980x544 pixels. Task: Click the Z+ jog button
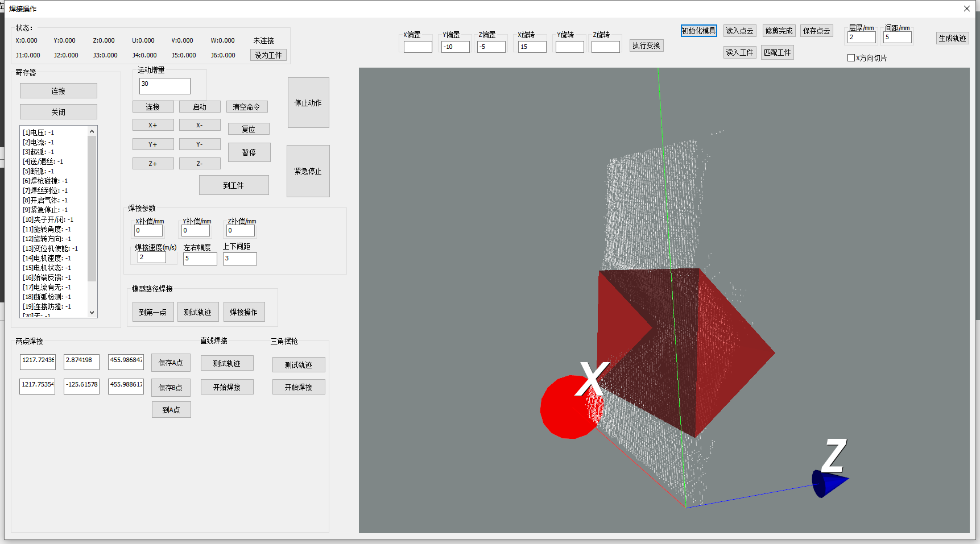tap(153, 164)
